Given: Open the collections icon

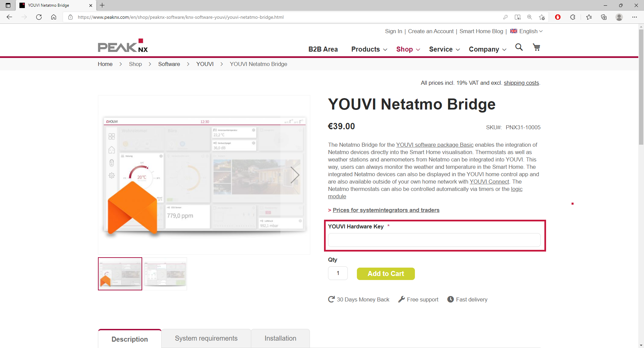Looking at the screenshot, I should pyautogui.click(x=604, y=17).
